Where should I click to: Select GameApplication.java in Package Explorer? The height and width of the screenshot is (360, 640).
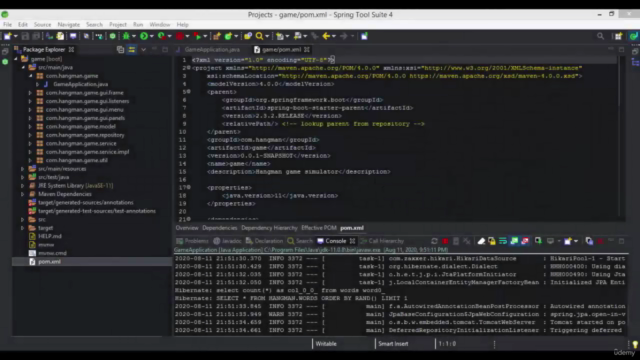click(x=80, y=84)
